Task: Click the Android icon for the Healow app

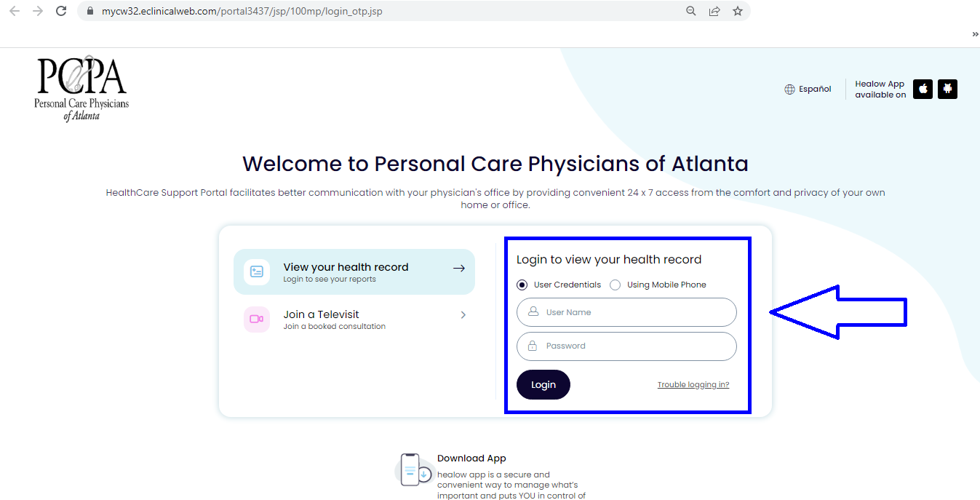Action: point(947,89)
